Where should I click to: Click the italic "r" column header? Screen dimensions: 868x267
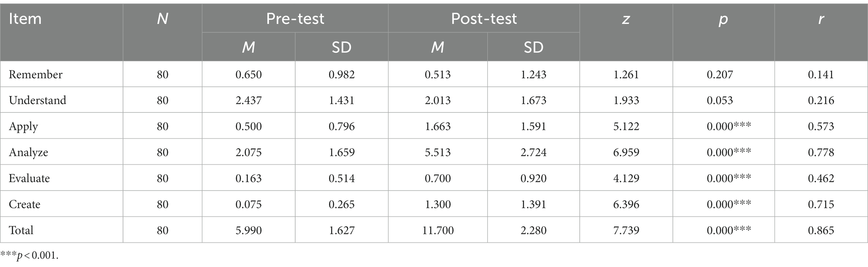click(821, 19)
